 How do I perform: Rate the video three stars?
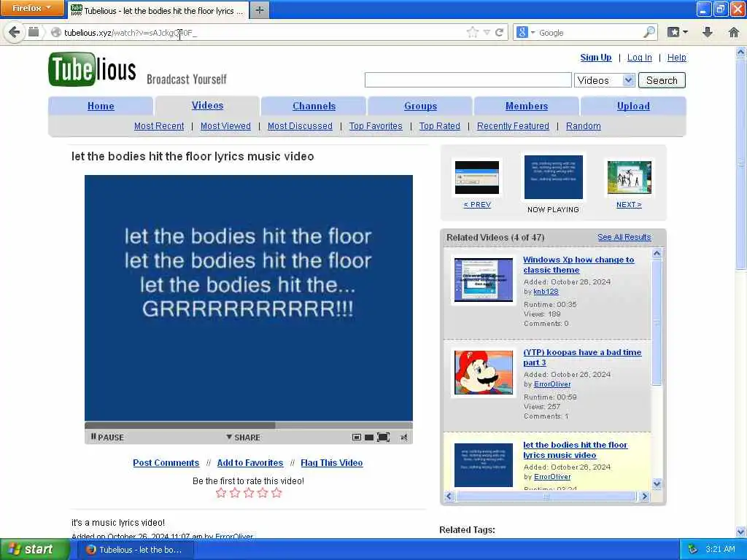click(x=249, y=493)
